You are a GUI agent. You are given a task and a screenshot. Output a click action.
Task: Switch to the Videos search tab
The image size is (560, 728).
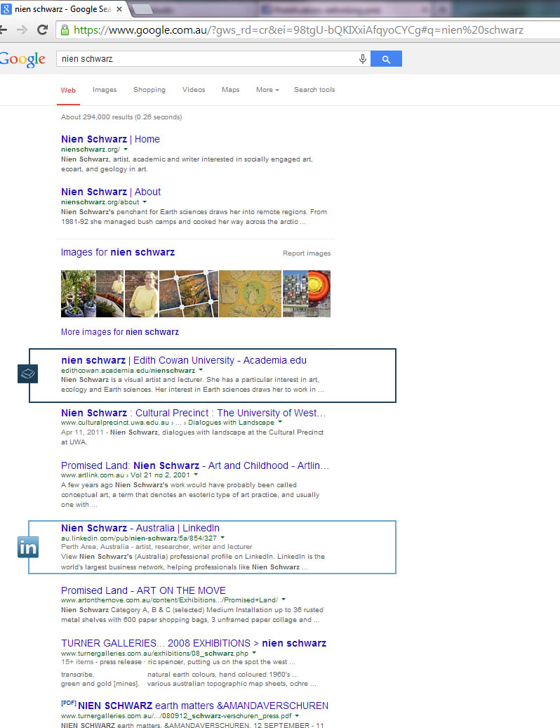tap(194, 90)
